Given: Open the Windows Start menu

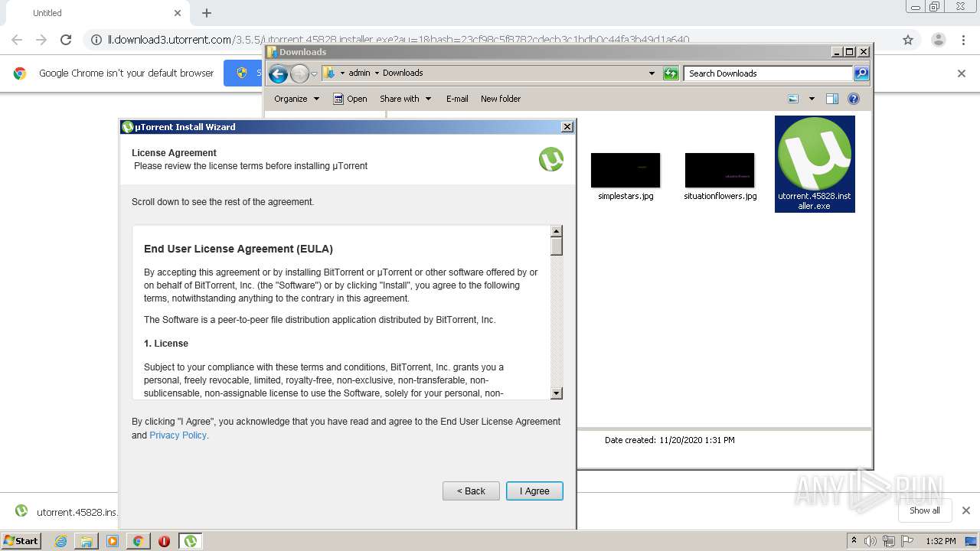Looking at the screenshot, I should point(21,540).
